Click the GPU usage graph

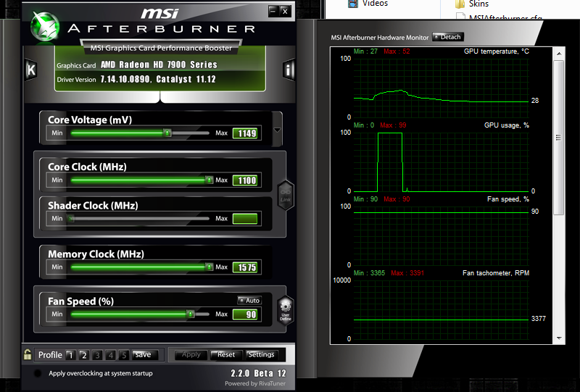442,162
